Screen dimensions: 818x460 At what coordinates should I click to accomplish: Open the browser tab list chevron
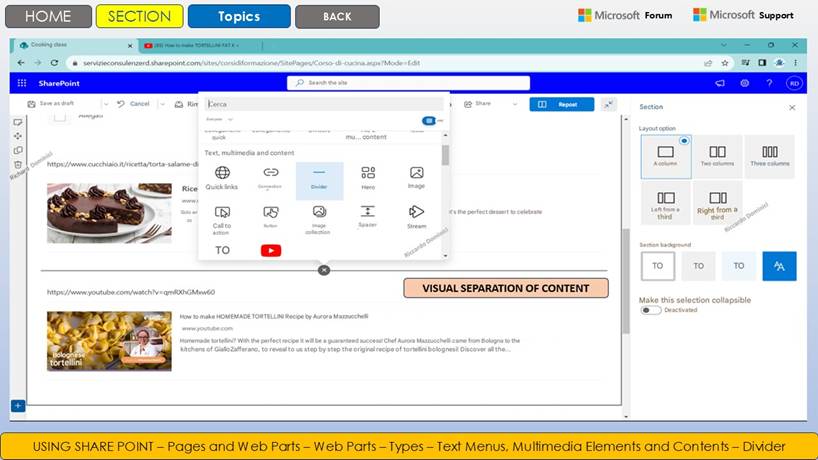click(724, 45)
